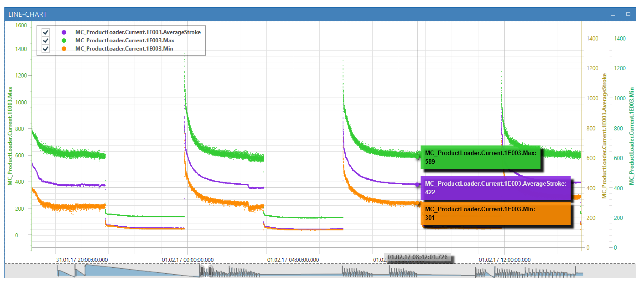Click the orange Min tooltip showing 301

495,213
